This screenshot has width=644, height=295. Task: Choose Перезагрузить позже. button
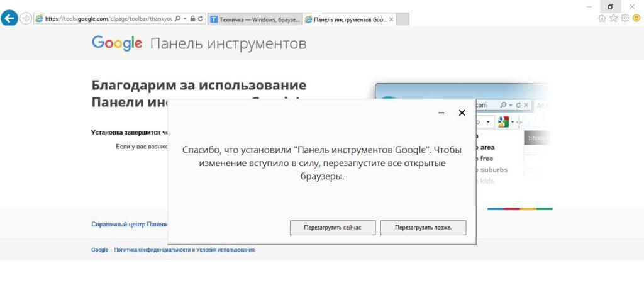click(423, 228)
